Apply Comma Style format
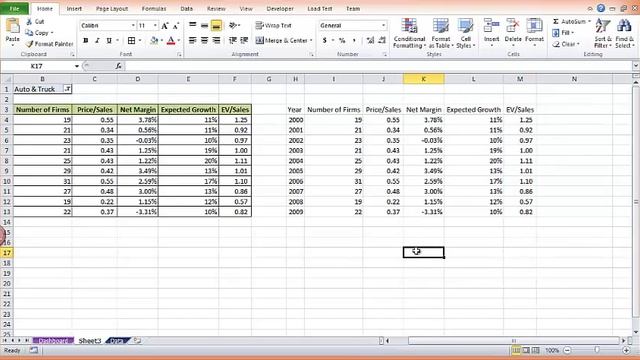Screen dimensions: 640x360 coord(354,40)
